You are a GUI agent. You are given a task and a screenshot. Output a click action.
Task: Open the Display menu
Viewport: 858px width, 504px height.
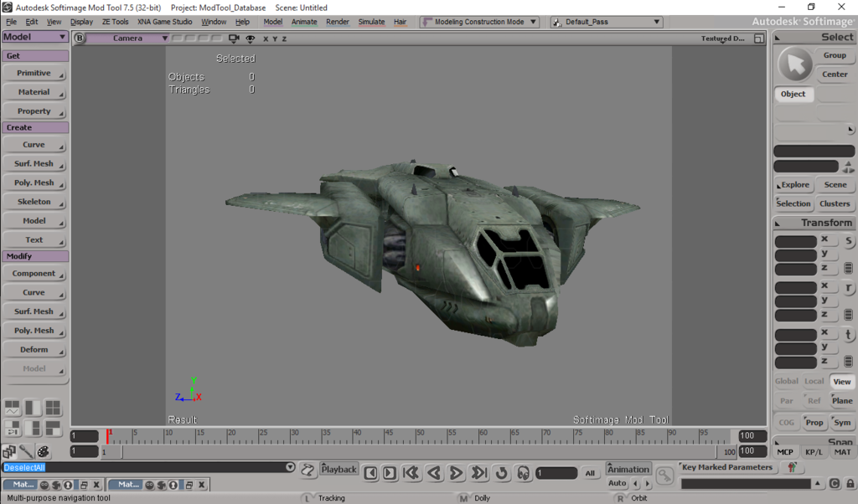coord(81,22)
